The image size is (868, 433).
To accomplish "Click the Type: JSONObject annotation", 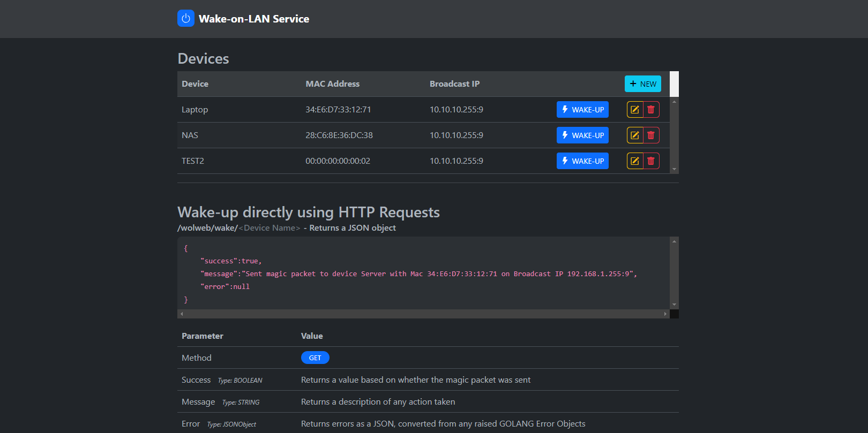I will [231, 424].
